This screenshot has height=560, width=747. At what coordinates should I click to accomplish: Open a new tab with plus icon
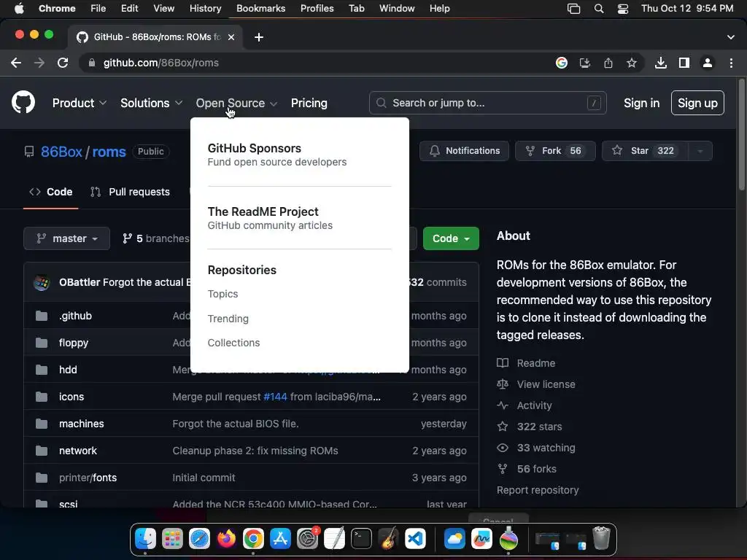259,37
